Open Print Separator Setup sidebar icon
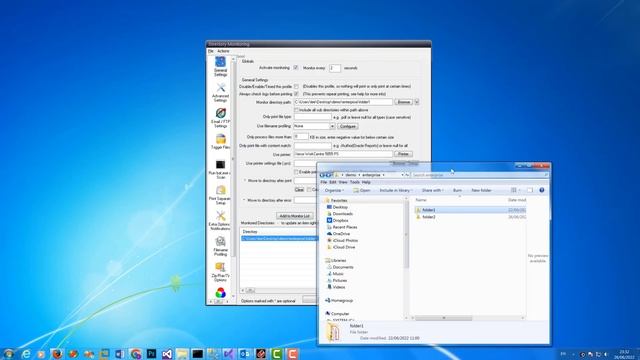This screenshot has width=640, height=360. point(220,195)
